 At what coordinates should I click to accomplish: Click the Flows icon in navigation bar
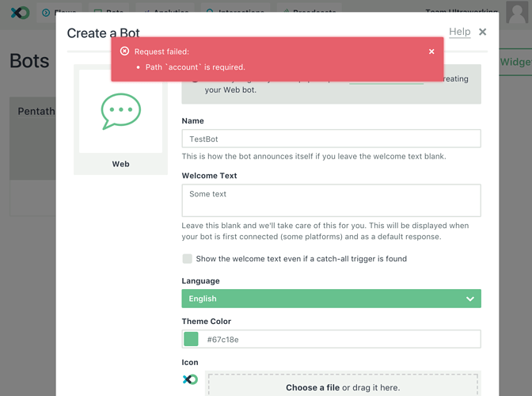point(47,13)
